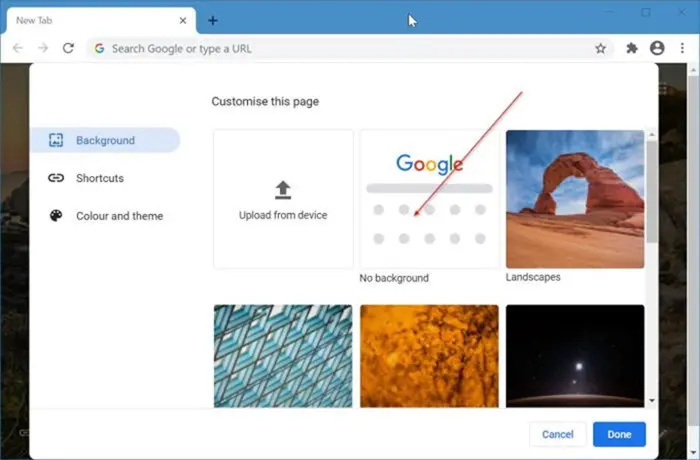
Task: Open Chrome three-dot menu
Action: (x=682, y=48)
